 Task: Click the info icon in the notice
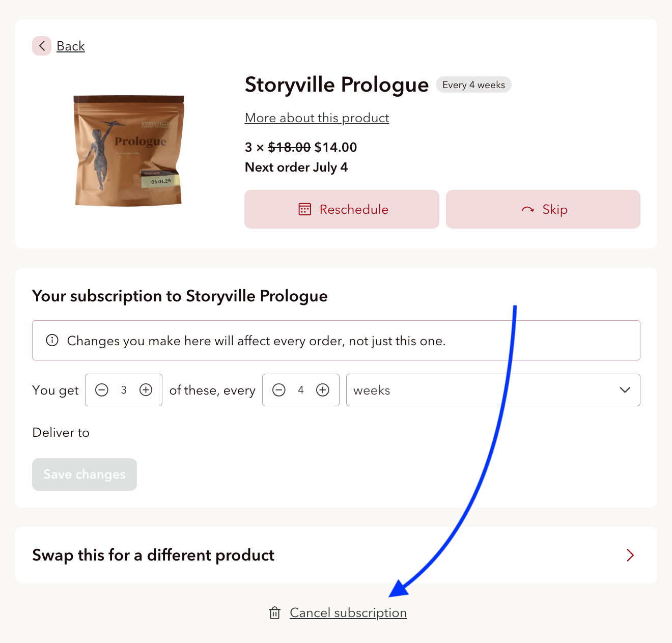coord(52,340)
